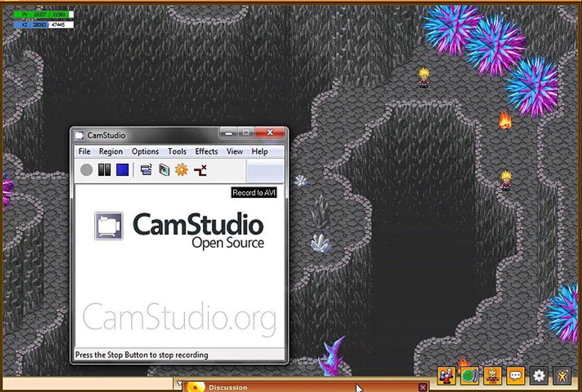The width and height of the screenshot is (582, 392).
Task: Open the chat speech bubble icon
Action: coord(516,376)
